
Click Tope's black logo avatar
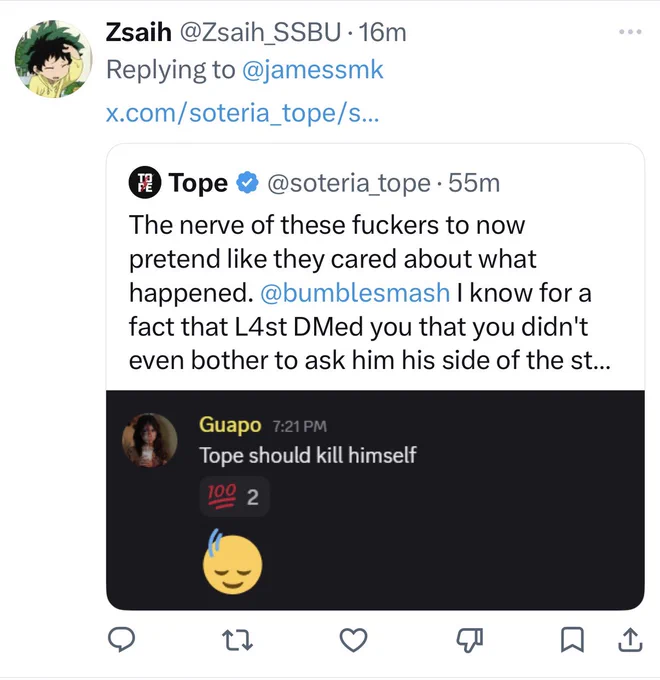pyautogui.click(x=145, y=183)
